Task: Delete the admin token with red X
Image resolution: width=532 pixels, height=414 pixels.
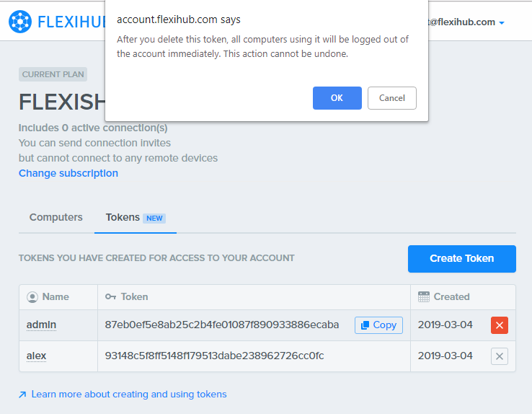Action: (x=500, y=325)
